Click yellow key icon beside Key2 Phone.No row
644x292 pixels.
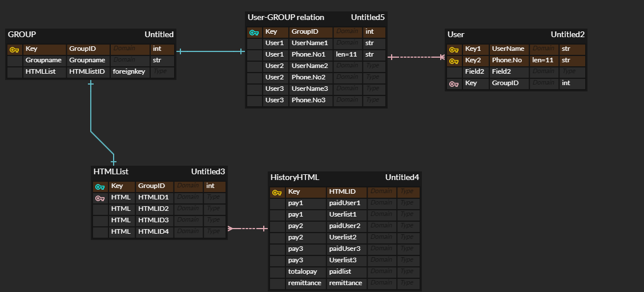(x=454, y=61)
